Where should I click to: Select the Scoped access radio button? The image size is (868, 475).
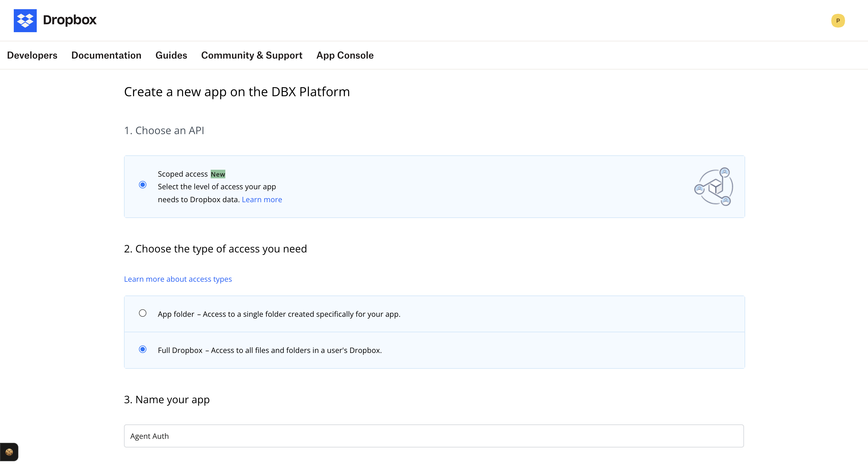tap(143, 185)
